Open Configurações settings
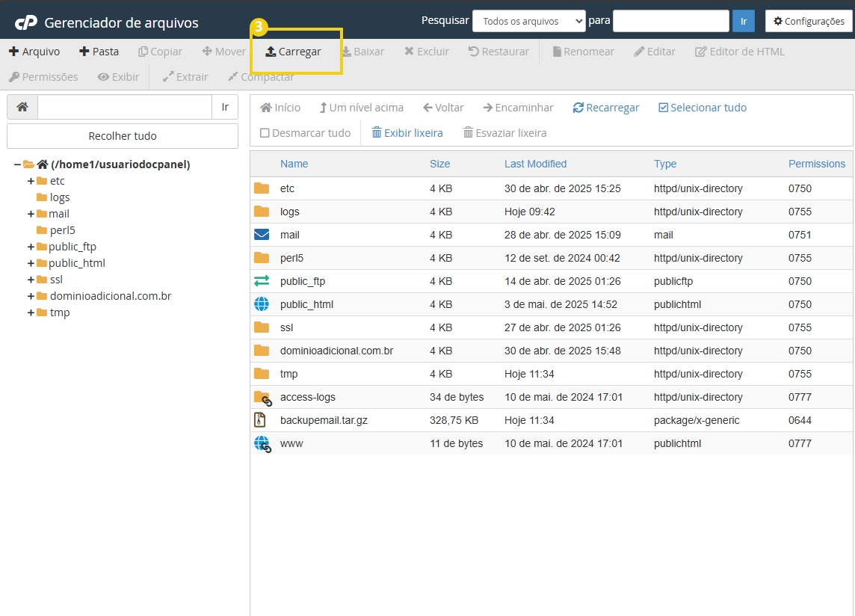The width and height of the screenshot is (855, 616). tap(809, 21)
